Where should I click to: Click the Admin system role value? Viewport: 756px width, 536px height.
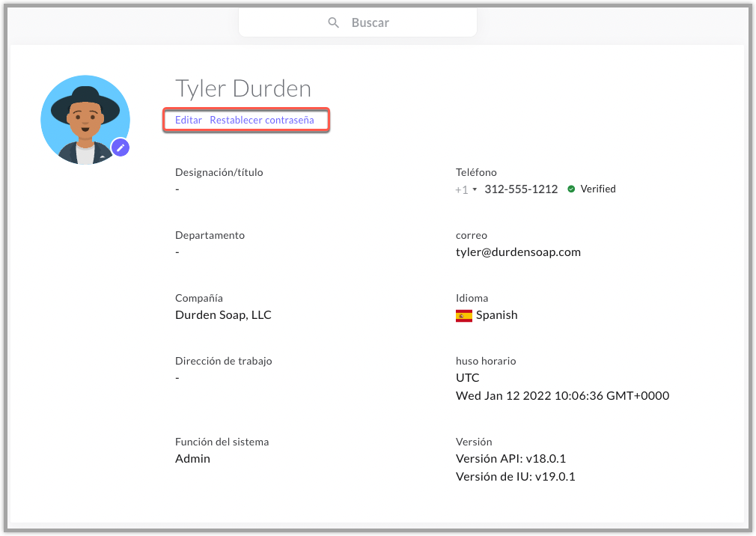pos(192,458)
